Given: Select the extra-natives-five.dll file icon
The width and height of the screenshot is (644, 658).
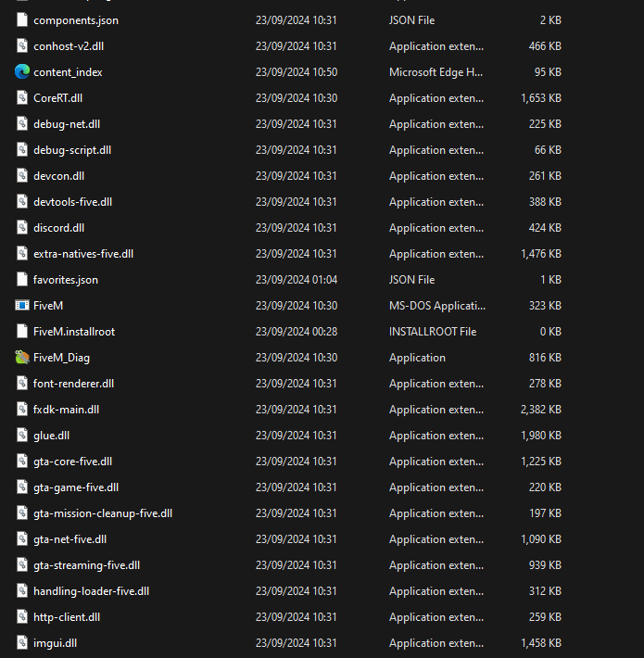Looking at the screenshot, I should pyautogui.click(x=22, y=253).
